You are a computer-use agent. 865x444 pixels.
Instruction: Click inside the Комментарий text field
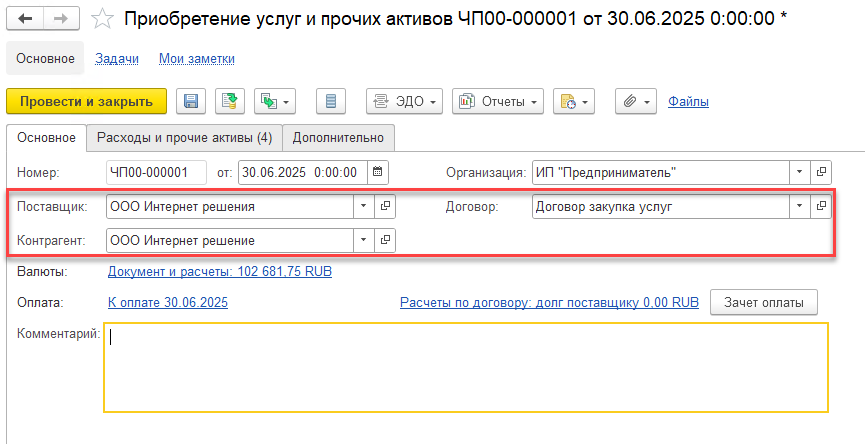pyautogui.click(x=465, y=366)
